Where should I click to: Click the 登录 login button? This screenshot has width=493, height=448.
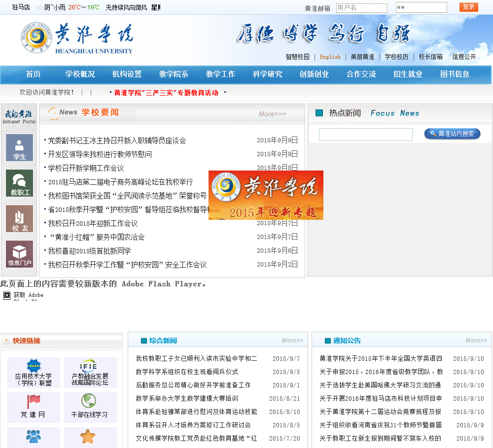(x=468, y=7)
